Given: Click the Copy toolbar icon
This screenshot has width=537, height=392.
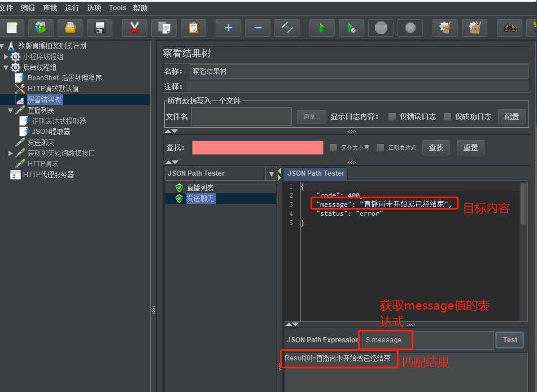Looking at the screenshot, I should click(164, 28).
